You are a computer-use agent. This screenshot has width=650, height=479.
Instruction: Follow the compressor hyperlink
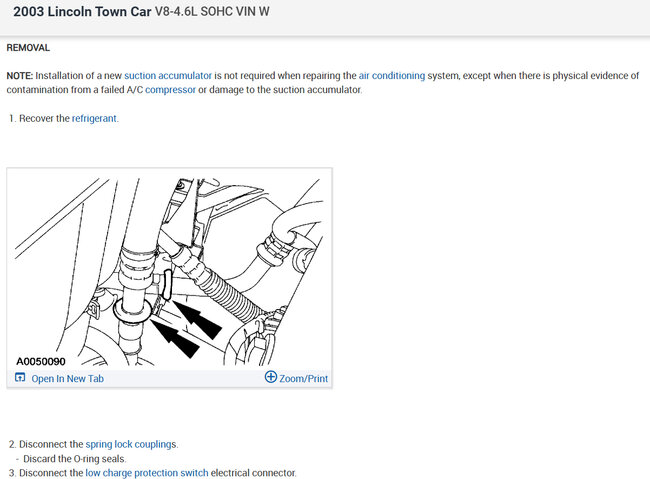pyautogui.click(x=170, y=90)
